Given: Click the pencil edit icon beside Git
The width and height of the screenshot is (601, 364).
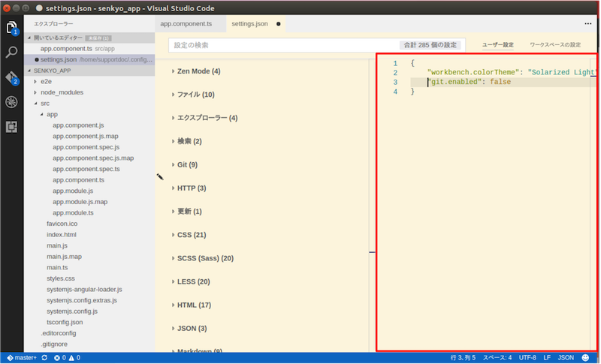Looking at the screenshot, I should click(160, 176).
